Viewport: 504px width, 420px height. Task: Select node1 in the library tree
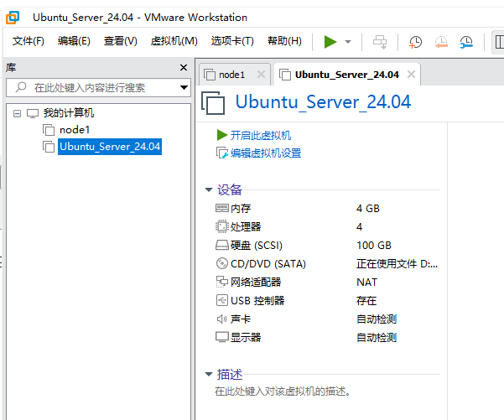click(x=75, y=130)
